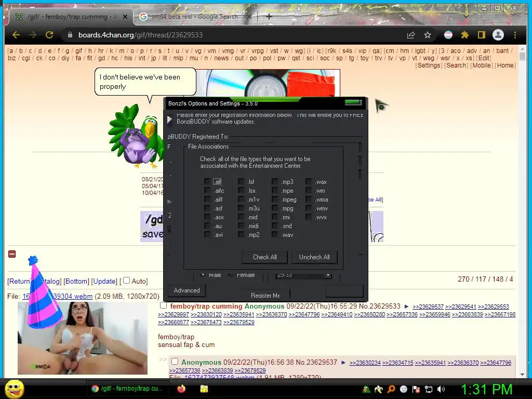Bookmark this page with the star icon

pos(428,35)
